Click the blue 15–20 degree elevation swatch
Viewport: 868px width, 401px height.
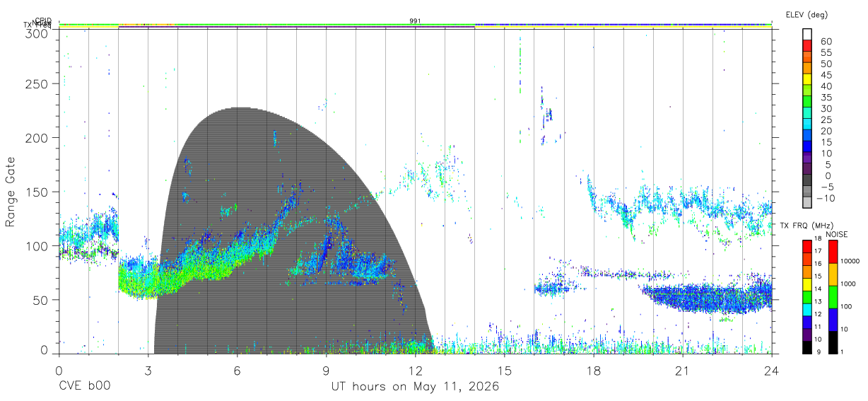[x=807, y=136]
